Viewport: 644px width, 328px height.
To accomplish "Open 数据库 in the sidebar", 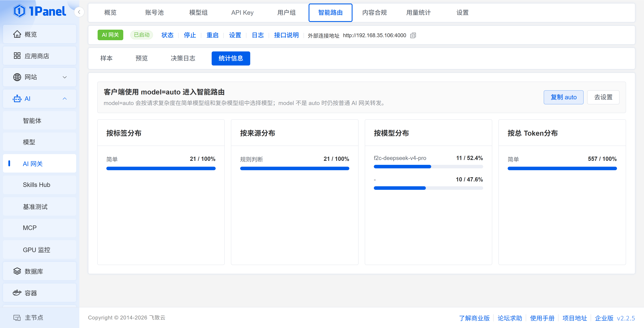I will (40, 271).
